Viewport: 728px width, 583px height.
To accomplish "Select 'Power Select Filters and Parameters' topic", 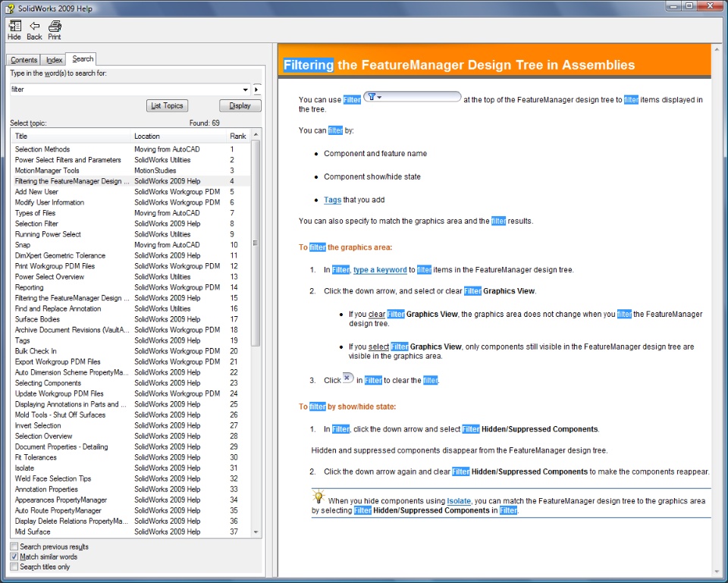I will pyautogui.click(x=130, y=160).
